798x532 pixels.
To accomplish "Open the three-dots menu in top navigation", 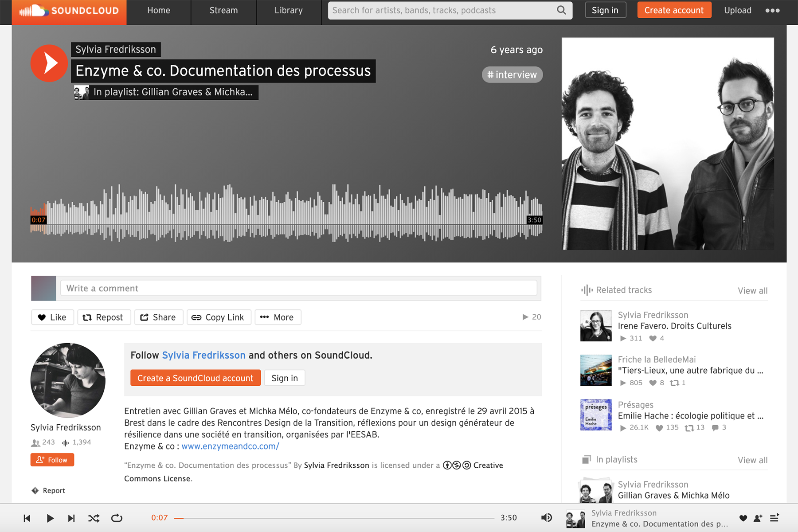I will click(x=772, y=11).
